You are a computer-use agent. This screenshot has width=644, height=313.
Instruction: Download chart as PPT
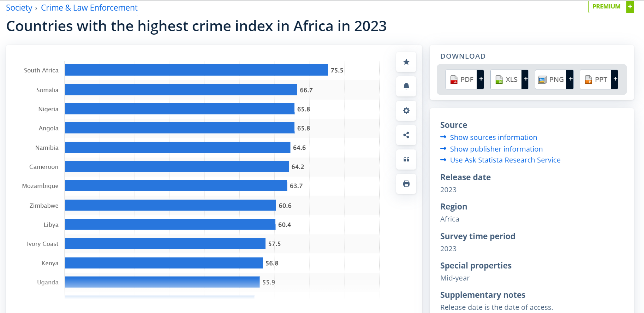point(598,79)
